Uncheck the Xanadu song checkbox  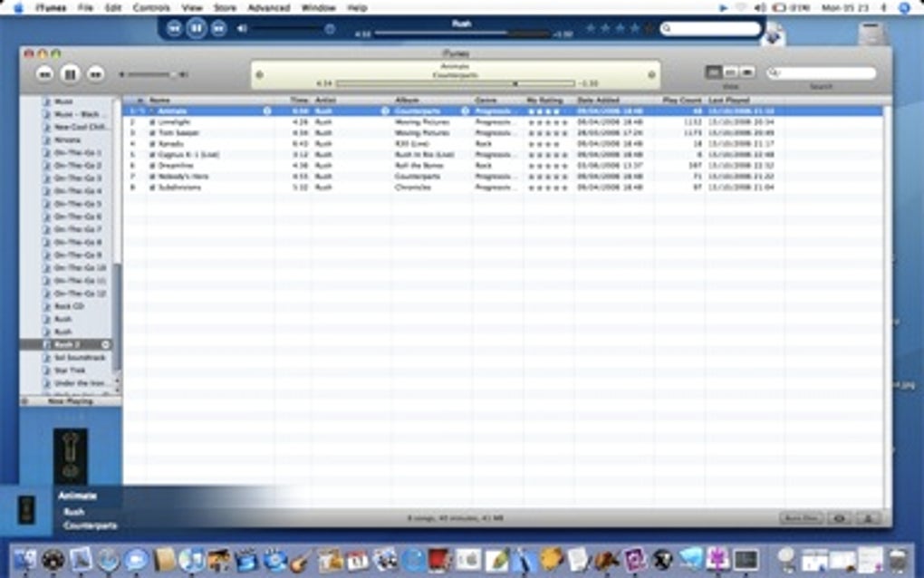coord(152,144)
